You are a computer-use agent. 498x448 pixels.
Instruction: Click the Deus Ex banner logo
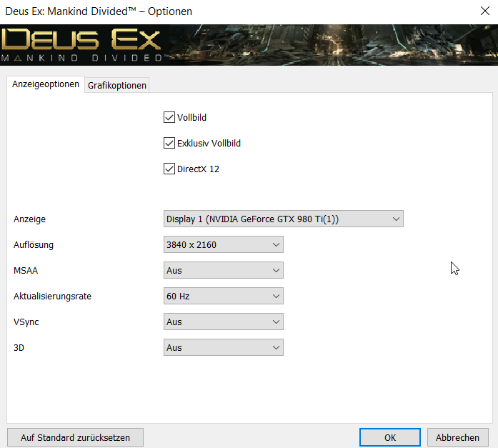(x=84, y=45)
